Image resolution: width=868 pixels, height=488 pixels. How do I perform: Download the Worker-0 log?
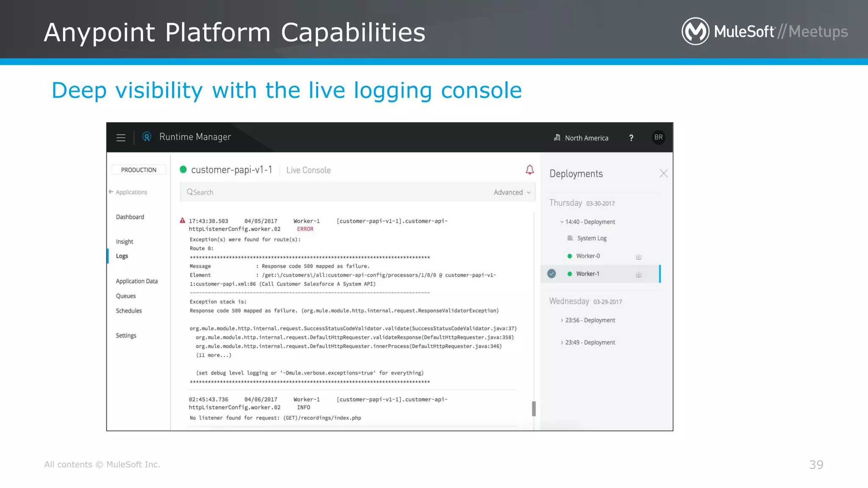(x=639, y=257)
